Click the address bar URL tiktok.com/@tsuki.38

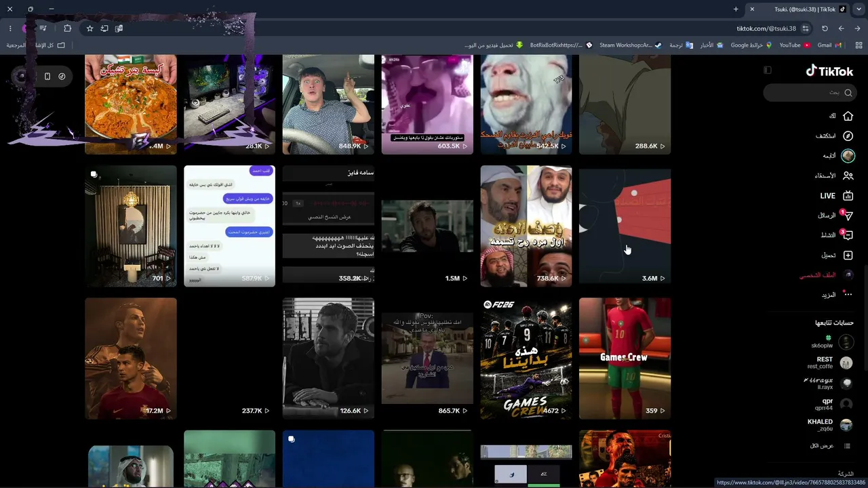766,28
